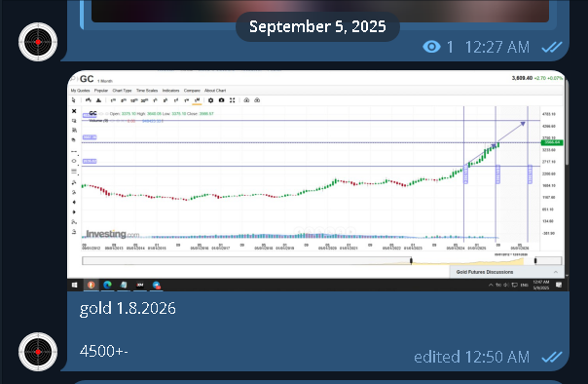Click the eye views counter icon

431,47
